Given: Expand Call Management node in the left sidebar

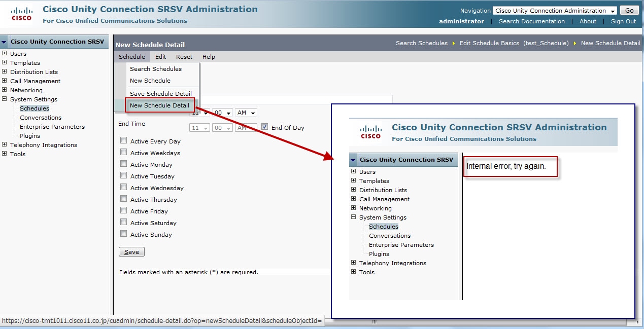Looking at the screenshot, I should (x=5, y=81).
